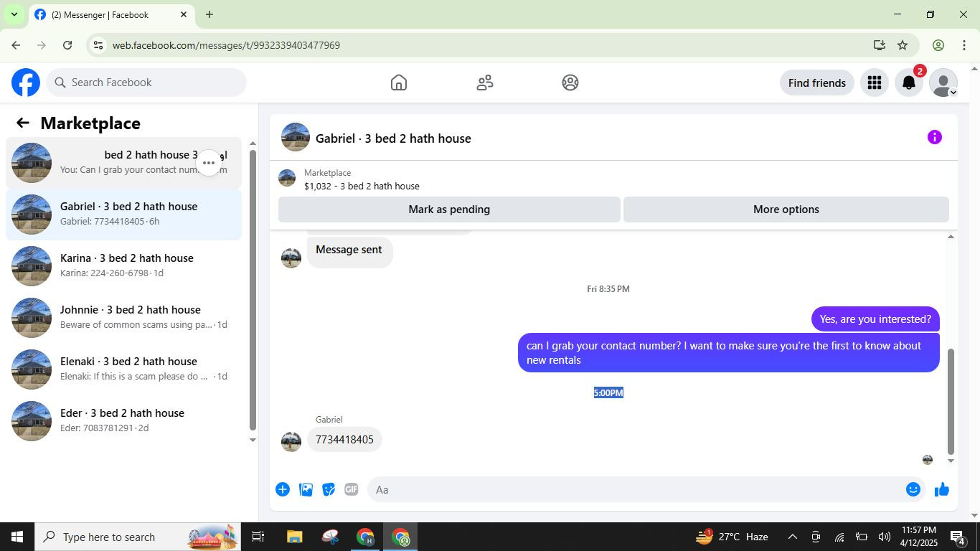Go to the Facebook Home feed icon

coord(399,83)
